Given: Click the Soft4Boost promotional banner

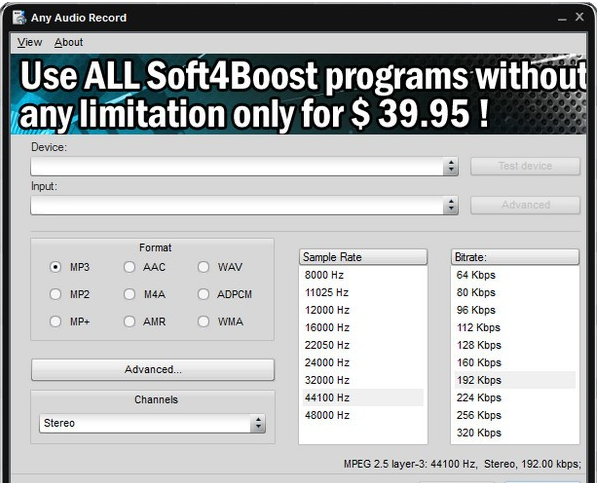Looking at the screenshot, I should [298, 94].
